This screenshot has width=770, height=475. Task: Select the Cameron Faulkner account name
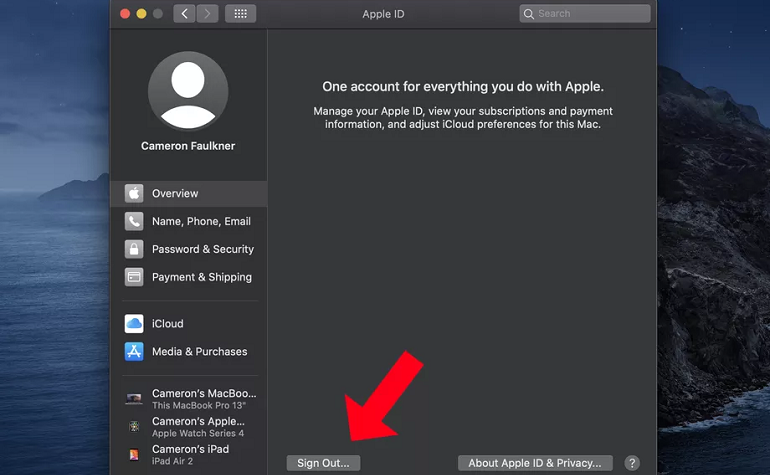click(188, 146)
